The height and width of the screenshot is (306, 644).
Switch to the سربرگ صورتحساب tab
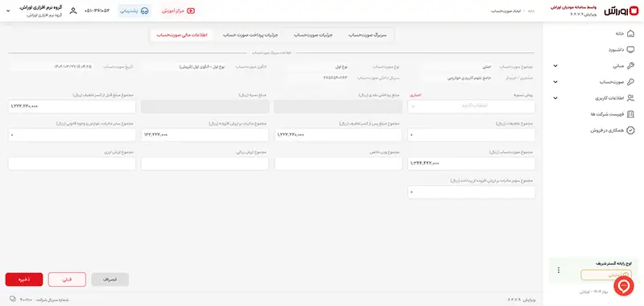(368, 35)
